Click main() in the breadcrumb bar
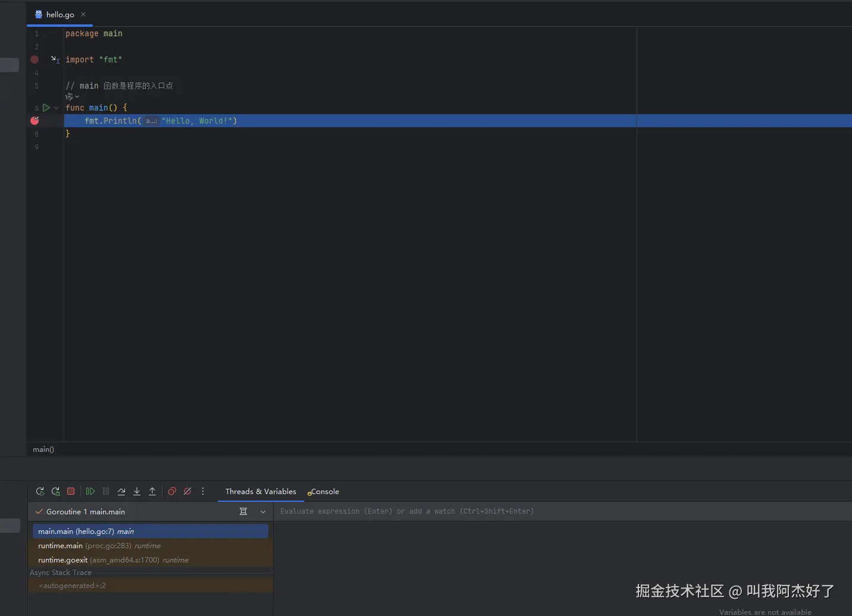The height and width of the screenshot is (616, 852). coord(43,450)
